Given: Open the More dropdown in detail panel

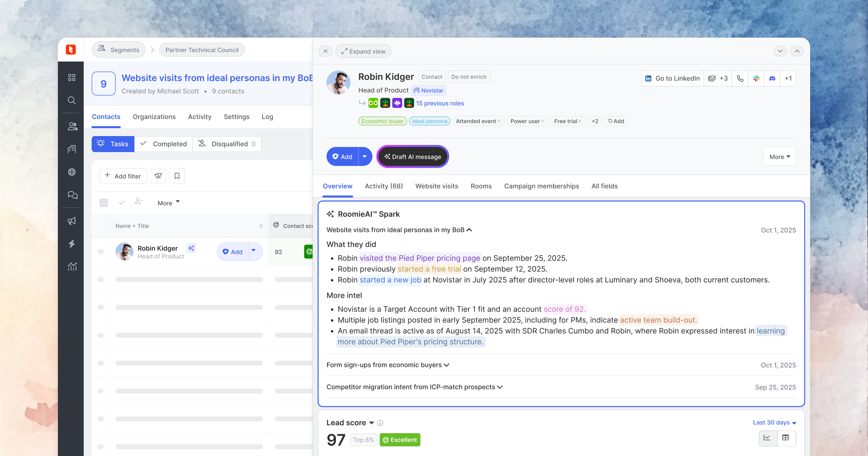Looking at the screenshot, I should coord(780,157).
